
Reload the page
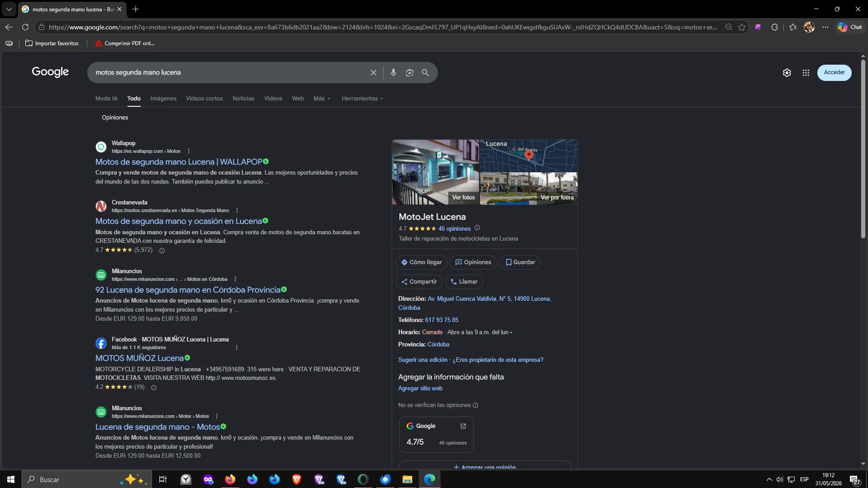click(x=25, y=27)
